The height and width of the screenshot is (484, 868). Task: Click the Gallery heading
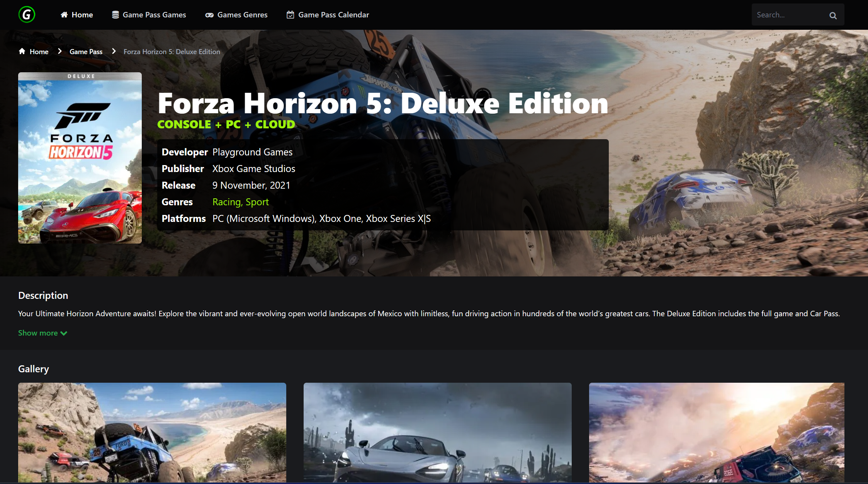(x=34, y=369)
